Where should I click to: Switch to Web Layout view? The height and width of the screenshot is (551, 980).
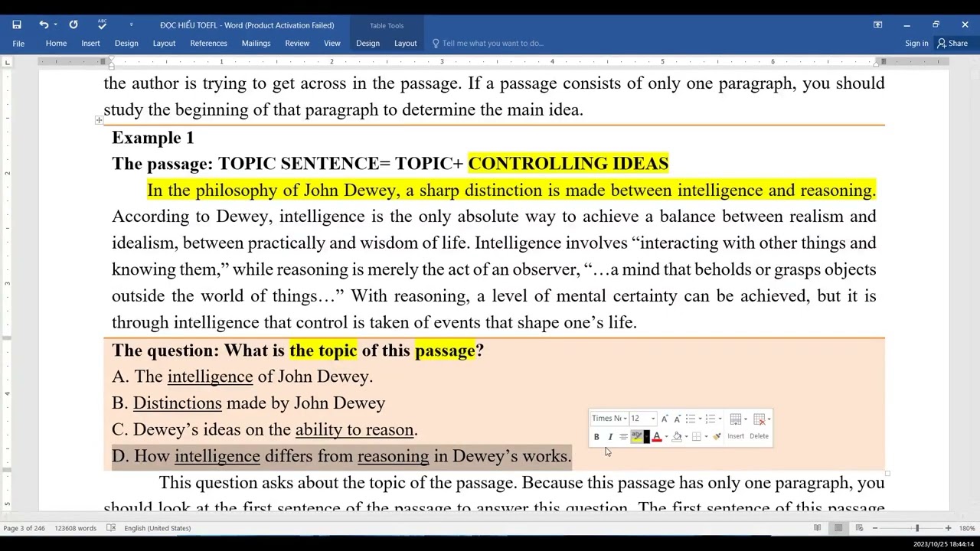coord(859,528)
